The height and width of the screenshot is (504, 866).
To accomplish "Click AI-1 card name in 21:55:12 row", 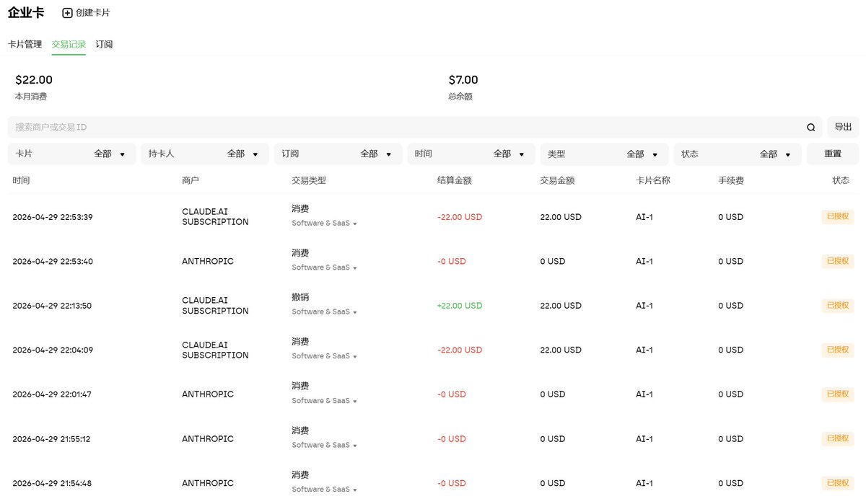I will tap(644, 439).
